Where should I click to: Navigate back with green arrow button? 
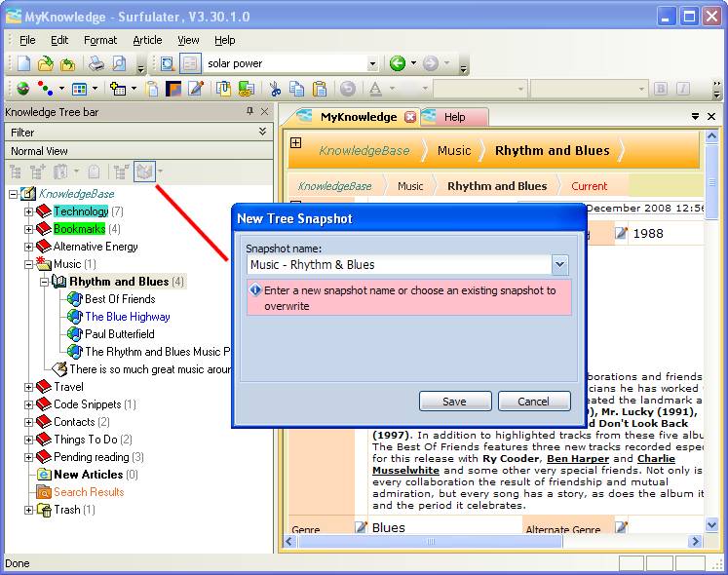coord(398,63)
